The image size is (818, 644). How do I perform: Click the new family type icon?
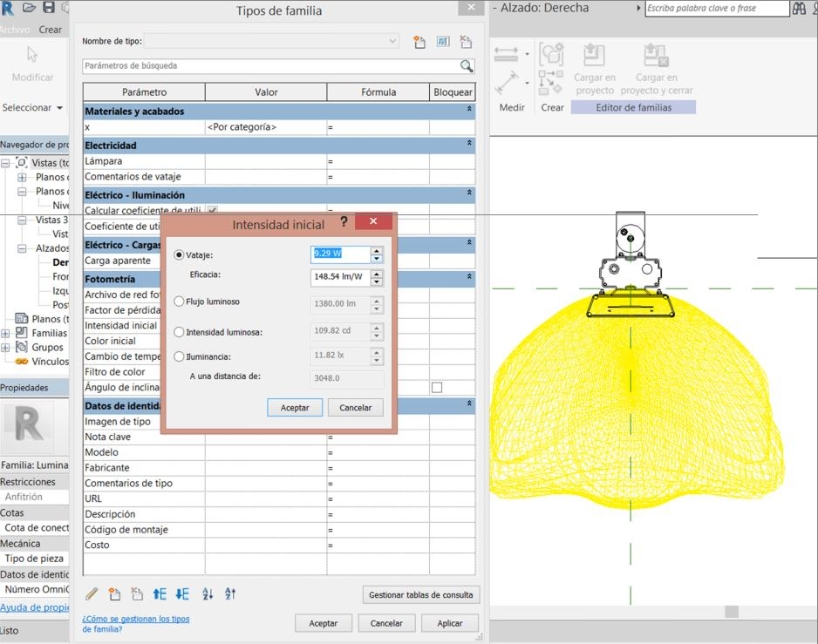419,42
